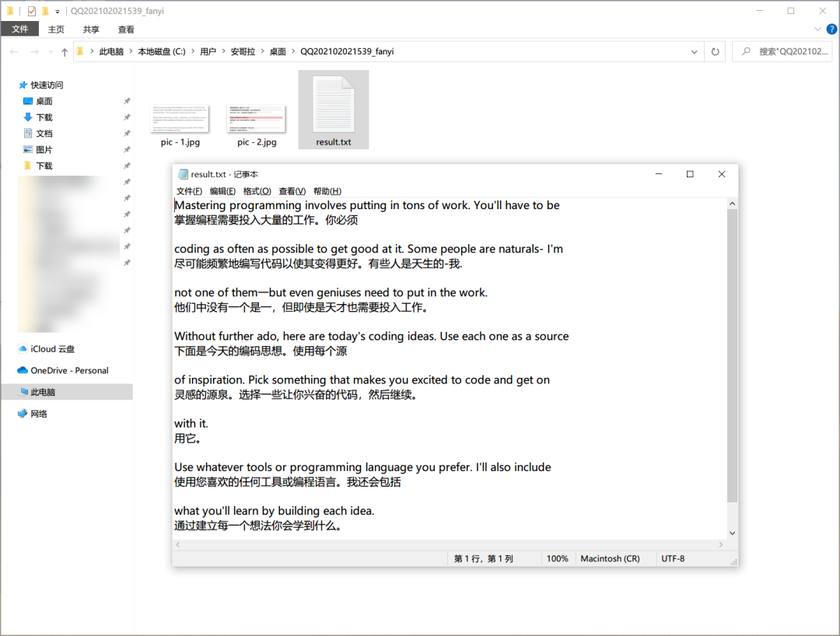Click pin icon next to 桌面
The height and width of the screenshot is (636, 840).
(x=127, y=100)
